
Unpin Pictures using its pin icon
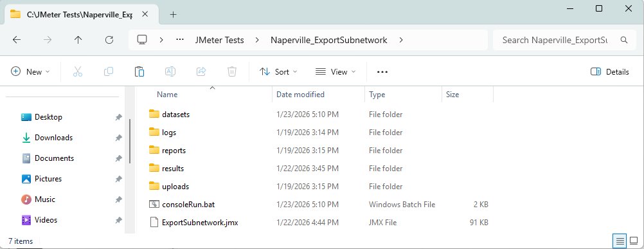point(118,179)
